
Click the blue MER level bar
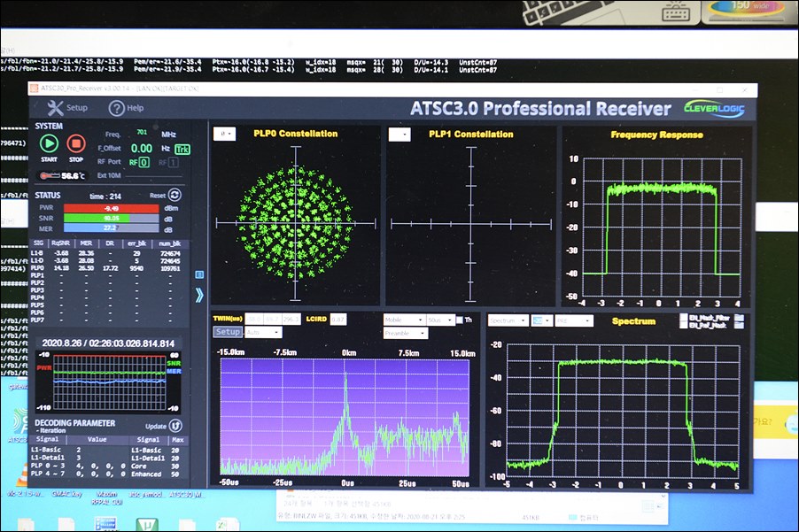(x=111, y=228)
